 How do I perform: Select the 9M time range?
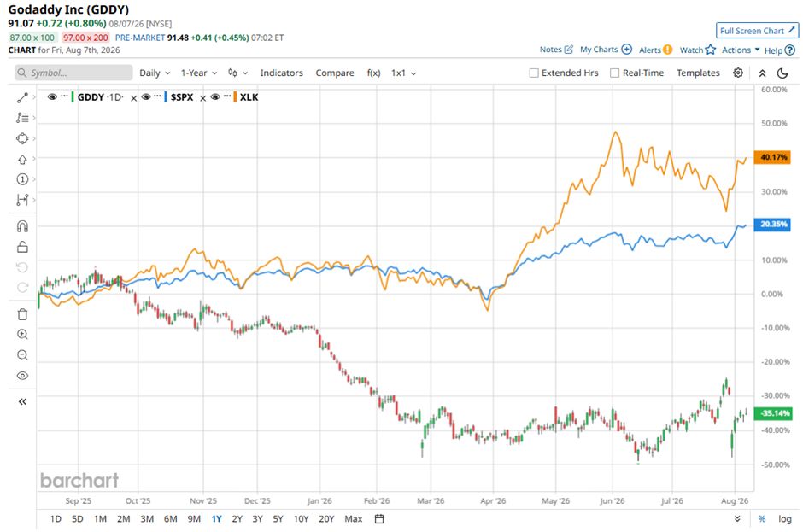(194, 518)
